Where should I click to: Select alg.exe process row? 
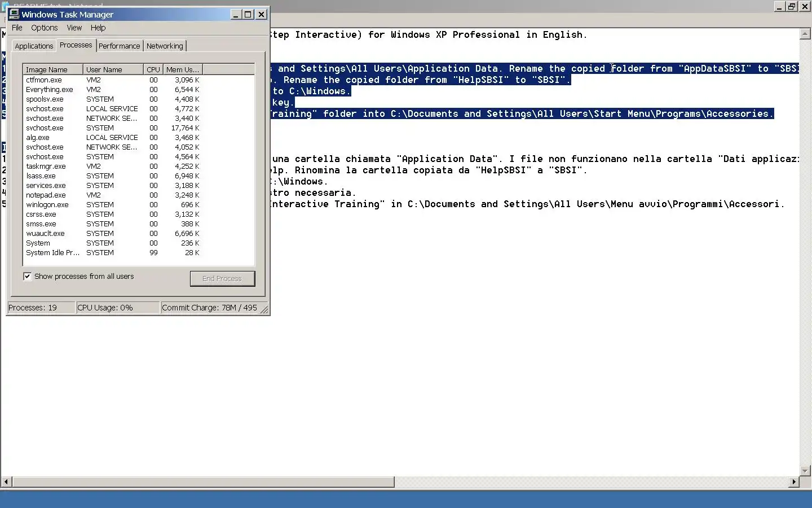point(113,138)
